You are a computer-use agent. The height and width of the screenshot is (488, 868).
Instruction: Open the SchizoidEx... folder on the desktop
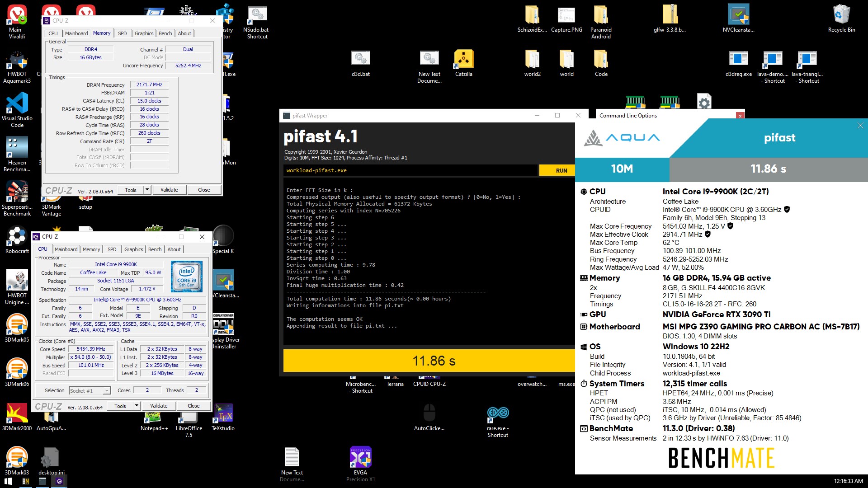532,19
